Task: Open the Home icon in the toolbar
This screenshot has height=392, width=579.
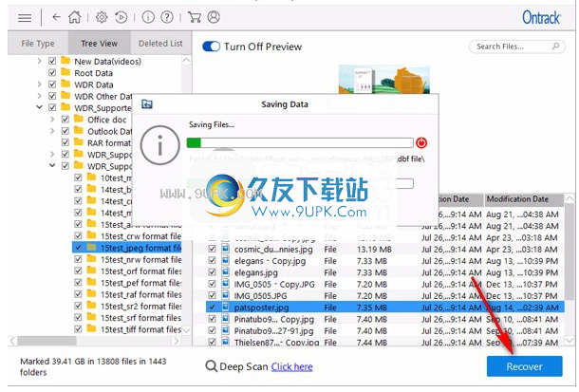Action: pyautogui.click(x=74, y=17)
